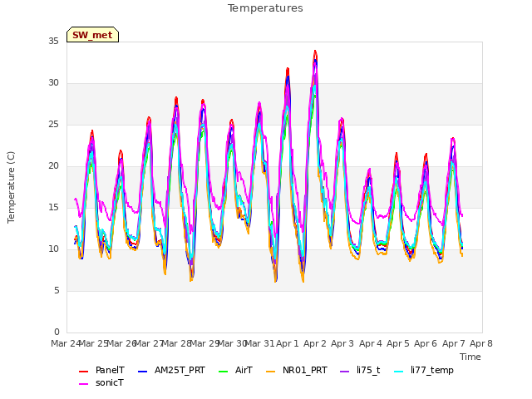Click the purple li75_t legend swatch
The image size is (532, 399).
(x=344, y=372)
